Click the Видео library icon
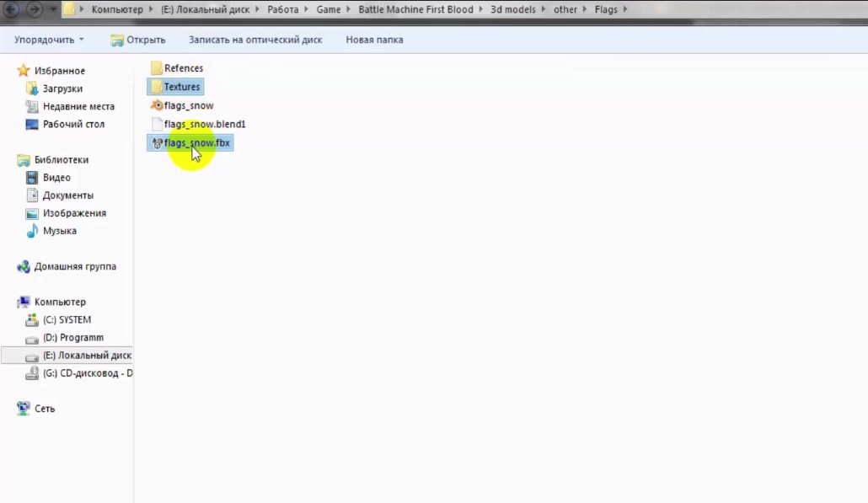Image resolution: width=868 pixels, height=503 pixels. click(32, 178)
